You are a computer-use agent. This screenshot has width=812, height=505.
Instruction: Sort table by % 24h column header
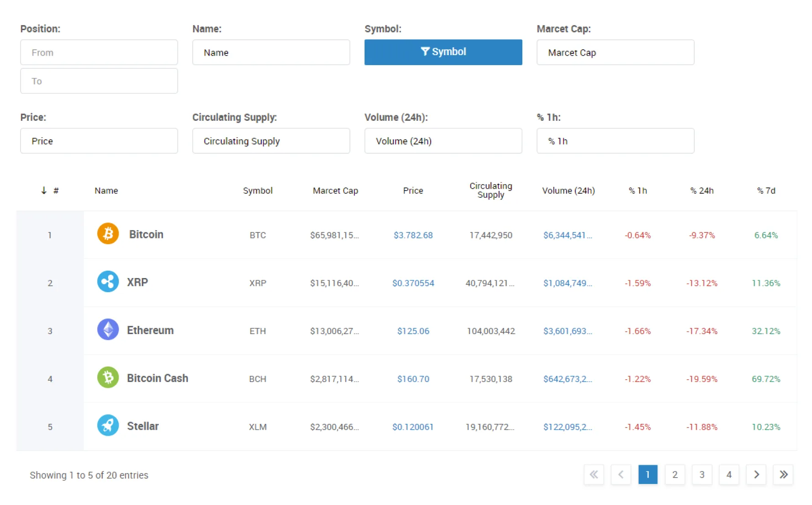point(702,191)
